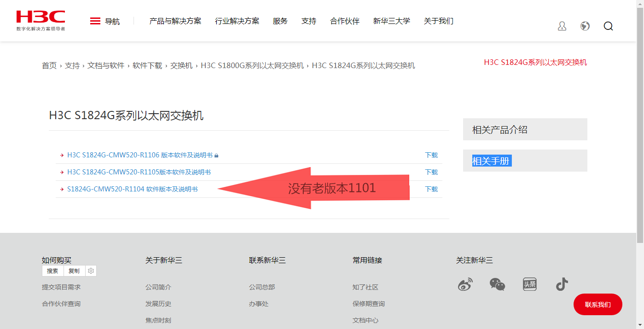Click 常用链接 footer heading

[367, 260]
